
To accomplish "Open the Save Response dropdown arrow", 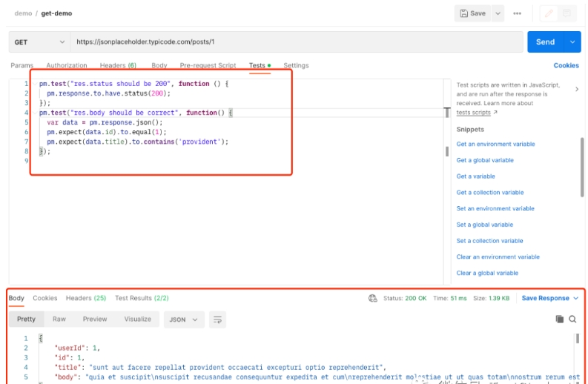I will pyautogui.click(x=576, y=298).
